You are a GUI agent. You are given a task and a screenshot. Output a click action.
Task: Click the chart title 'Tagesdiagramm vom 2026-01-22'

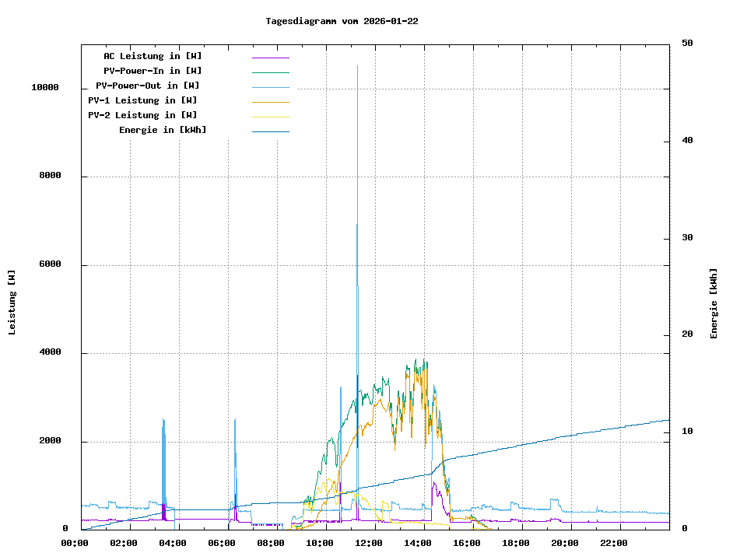point(342,21)
